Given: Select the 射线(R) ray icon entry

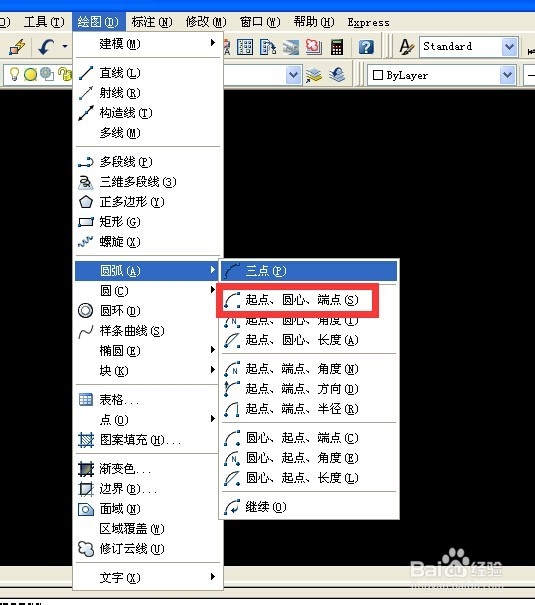Looking at the screenshot, I should point(86,93).
